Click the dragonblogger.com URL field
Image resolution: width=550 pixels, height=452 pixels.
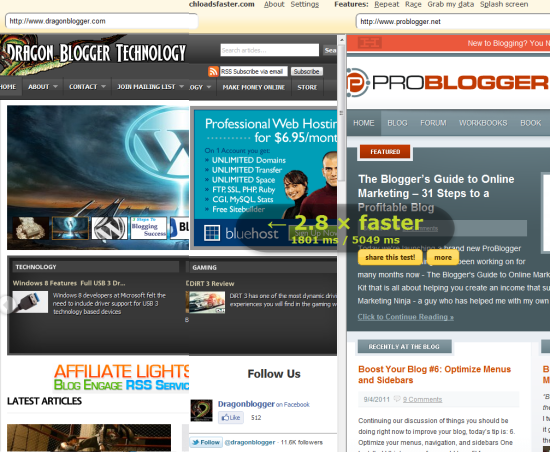click(102, 21)
